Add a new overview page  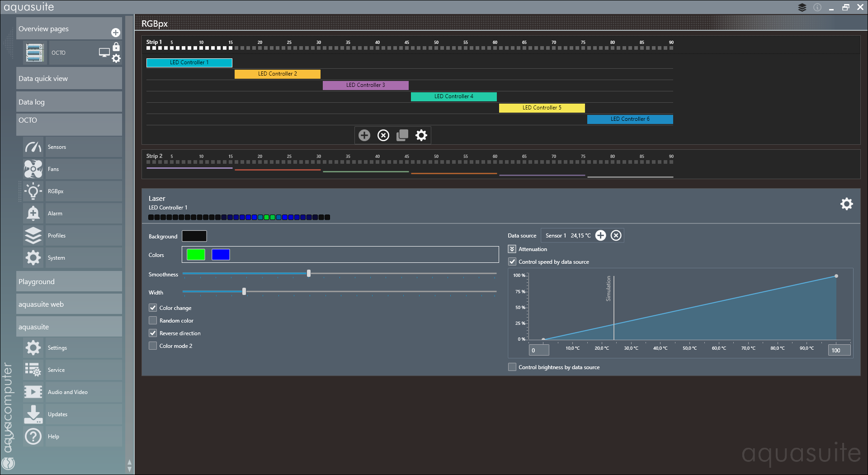click(116, 33)
